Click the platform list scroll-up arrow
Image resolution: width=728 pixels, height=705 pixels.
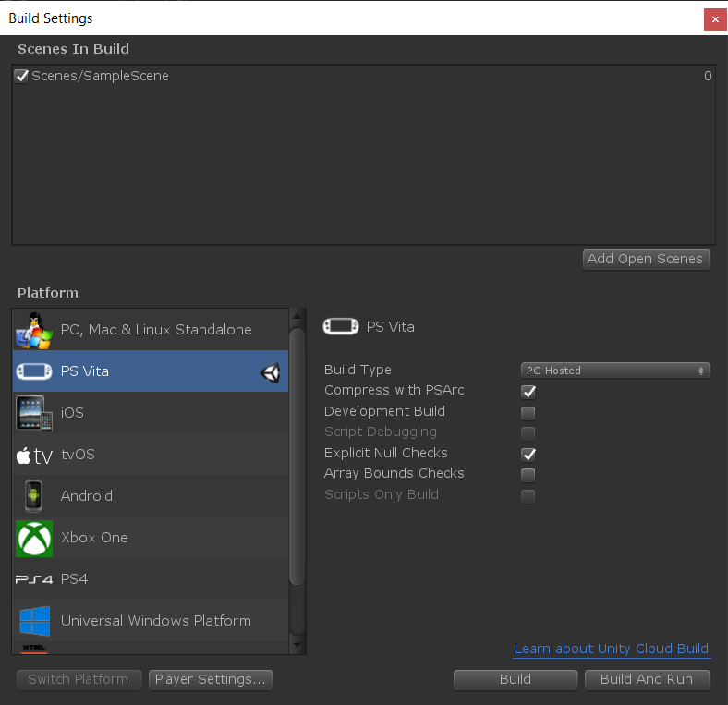pos(297,316)
